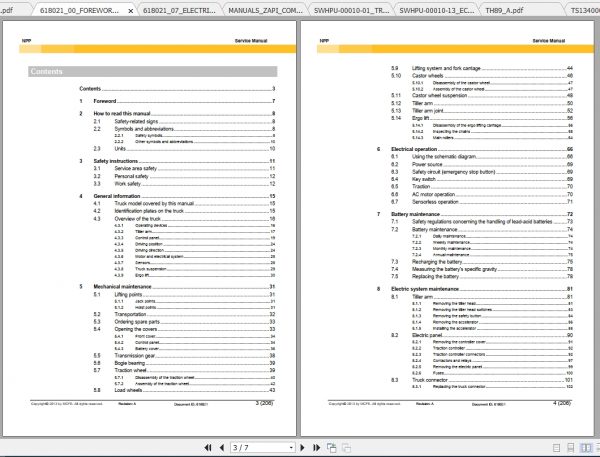
Task: Open the SWHPU-00010-01_TR tab
Action: tap(351, 11)
